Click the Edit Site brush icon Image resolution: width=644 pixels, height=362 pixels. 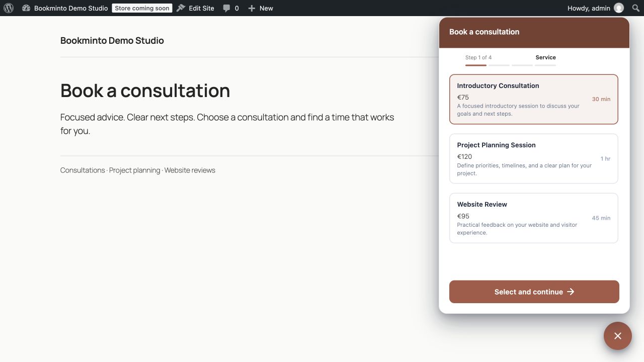(181, 8)
